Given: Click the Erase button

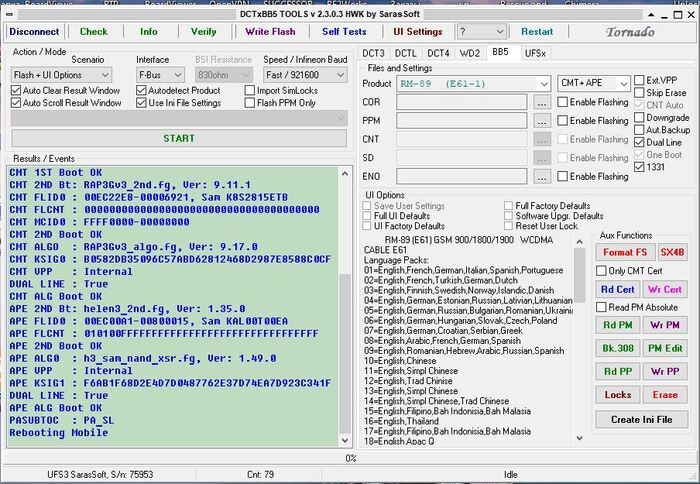Looking at the screenshot, I should (x=665, y=395).
